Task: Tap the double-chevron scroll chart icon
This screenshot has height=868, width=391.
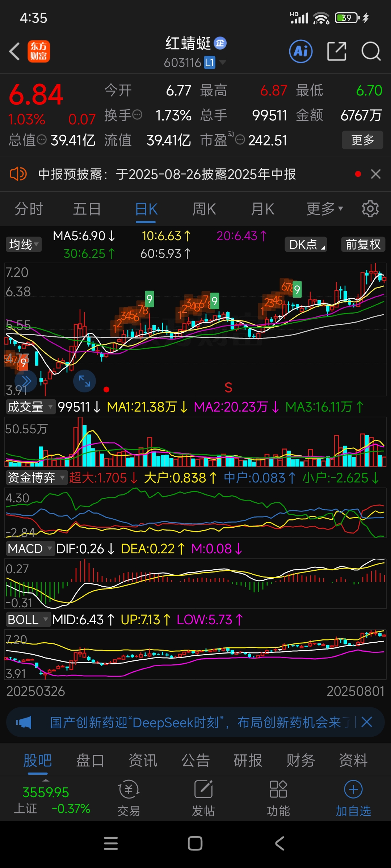Action: [26, 381]
